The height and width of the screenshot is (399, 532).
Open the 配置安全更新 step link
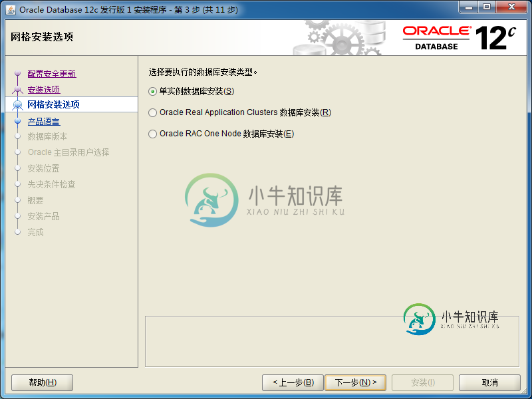pos(52,74)
